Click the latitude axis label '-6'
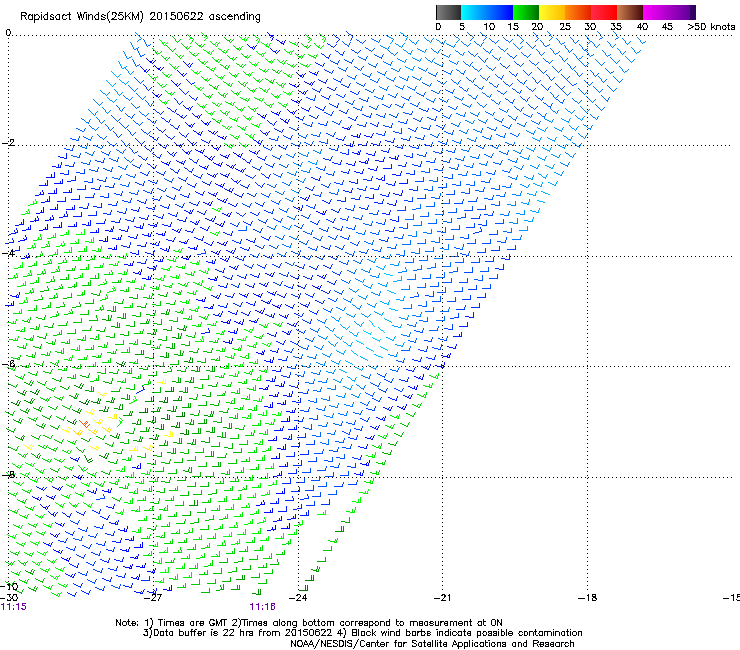Screen dimensions: 740x650 [x=9, y=364]
